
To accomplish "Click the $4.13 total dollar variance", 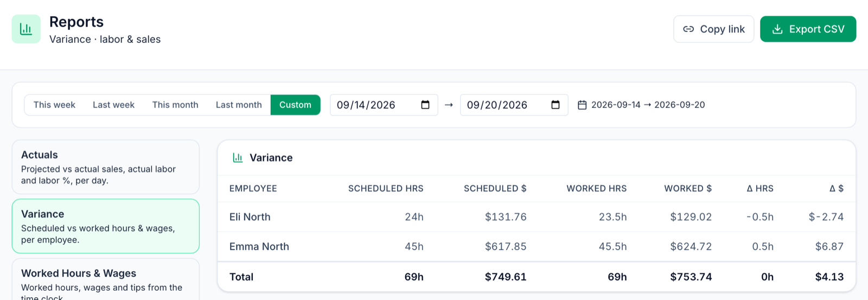I will (829, 277).
